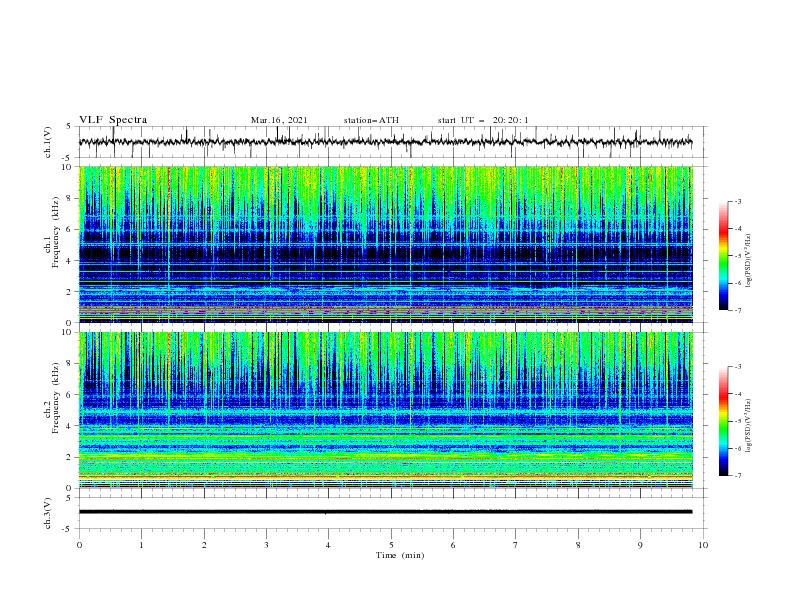
Task: Click the "log(PSD)(V²/Hz)" label beside ch.1 colorbar
Action: point(749,261)
